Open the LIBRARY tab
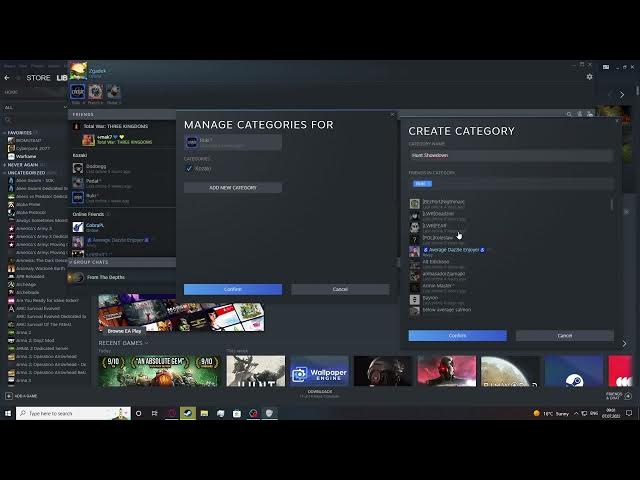 click(62, 78)
